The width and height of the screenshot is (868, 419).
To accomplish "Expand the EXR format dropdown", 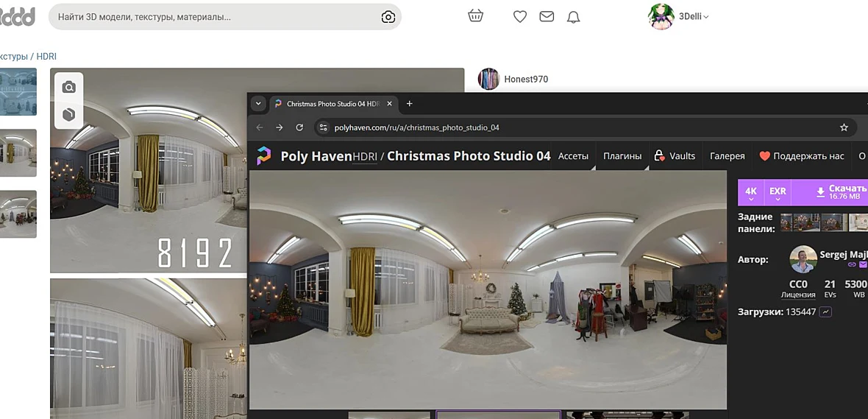I will tap(778, 192).
